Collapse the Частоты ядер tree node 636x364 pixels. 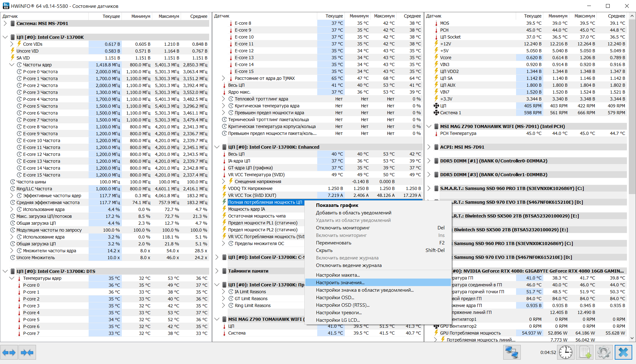[12, 65]
